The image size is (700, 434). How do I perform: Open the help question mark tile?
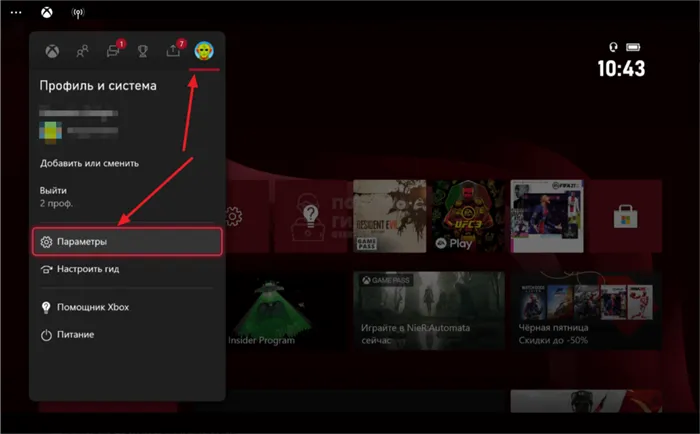click(311, 217)
